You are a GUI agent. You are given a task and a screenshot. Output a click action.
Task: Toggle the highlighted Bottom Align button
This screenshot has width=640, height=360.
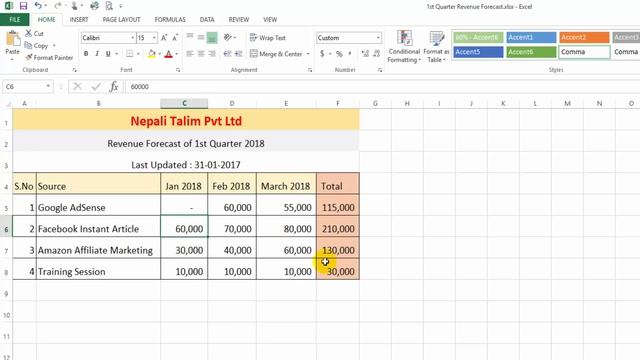(212, 38)
